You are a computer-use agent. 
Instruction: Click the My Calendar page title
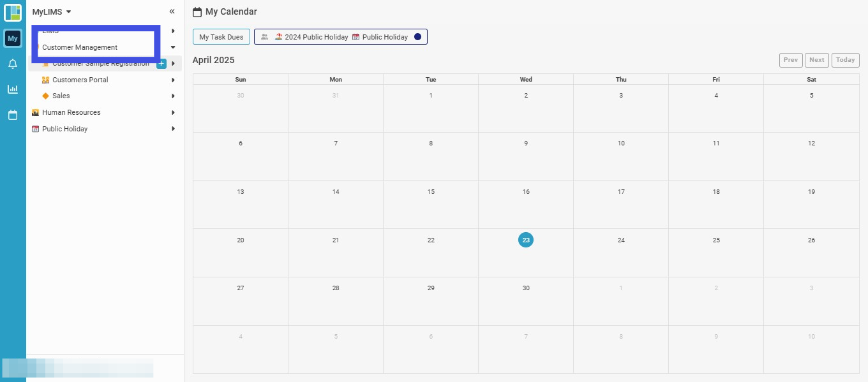[x=231, y=11]
